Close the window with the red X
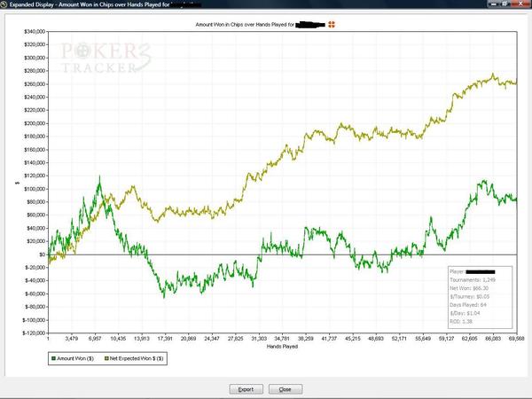Image resolution: width=532 pixels, height=399 pixels. [521, 4]
